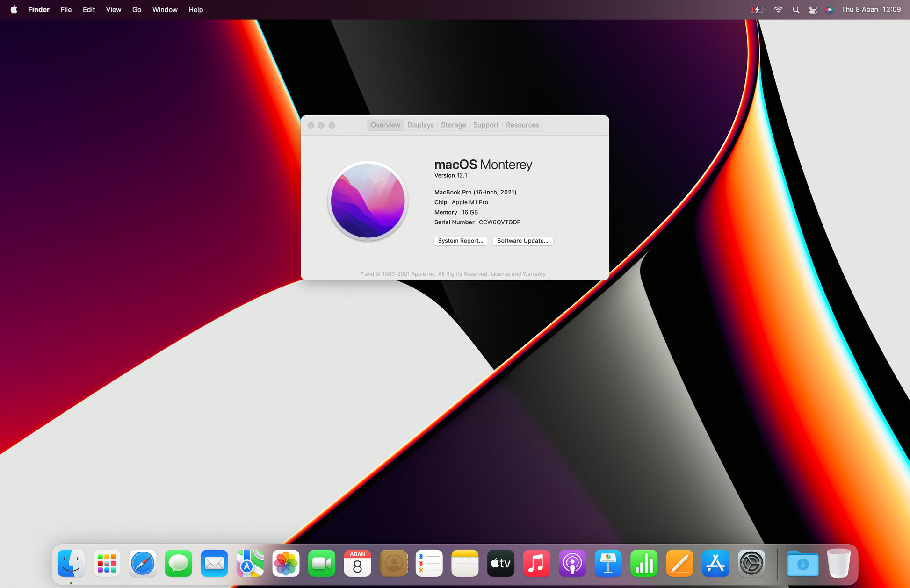Launch Podcasts from the Dock
Viewport: 910px width, 588px height.
coord(572,564)
